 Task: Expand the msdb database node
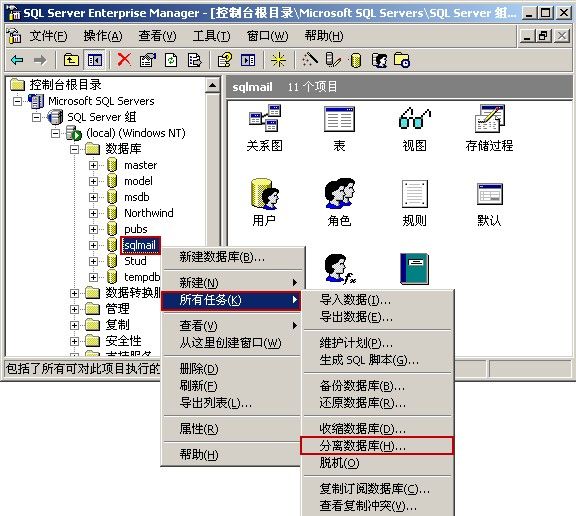(x=93, y=197)
